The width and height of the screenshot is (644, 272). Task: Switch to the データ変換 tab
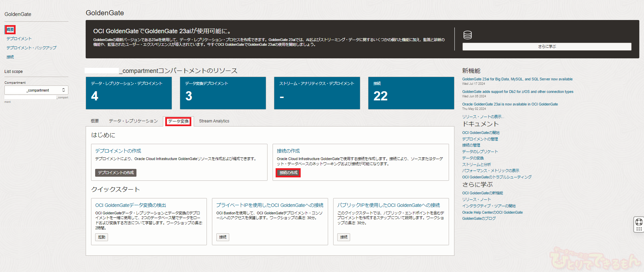pyautogui.click(x=178, y=121)
